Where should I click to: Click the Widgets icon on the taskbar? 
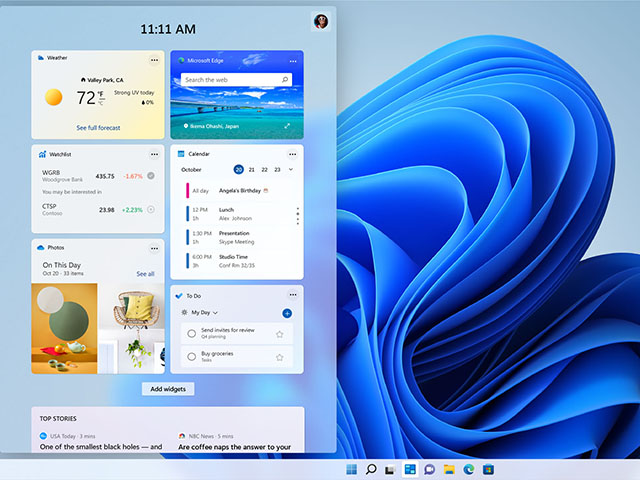pyautogui.click(x=409, y=469)
